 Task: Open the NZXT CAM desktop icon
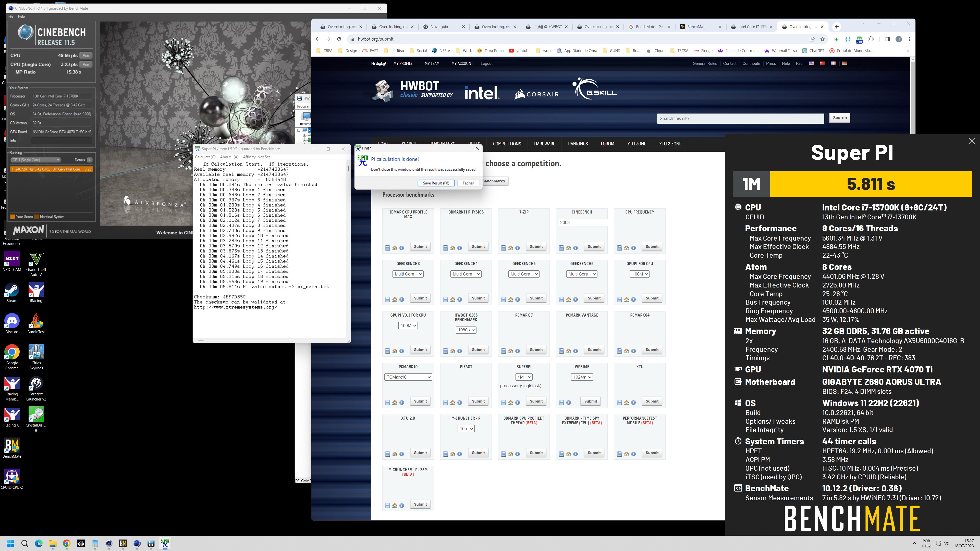point(12,262)
